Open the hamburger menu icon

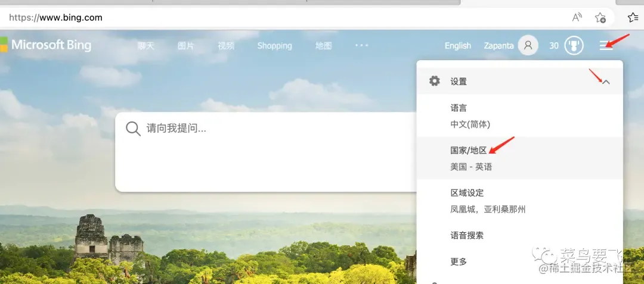(606, 45)
